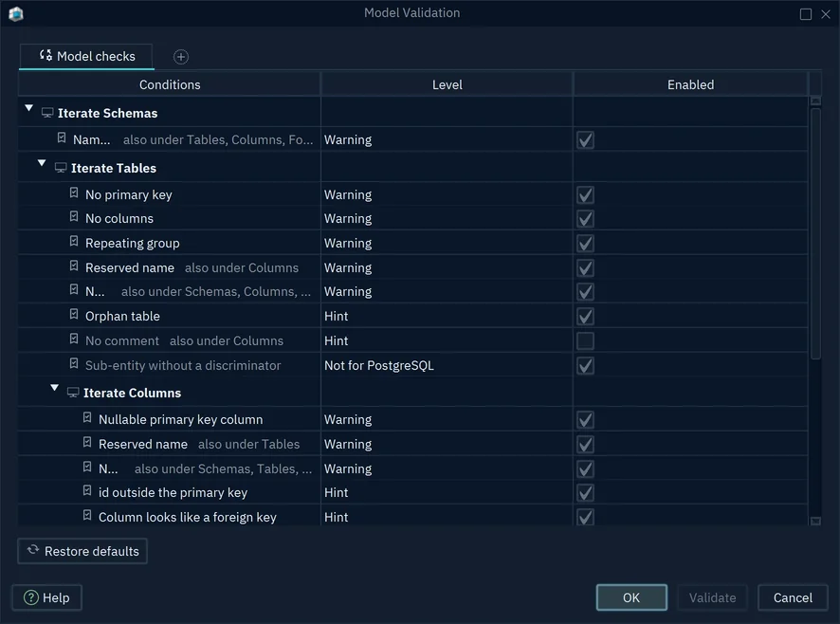
Task: Click the Iterate Schemas monitor icon
Action: (47, 113)
